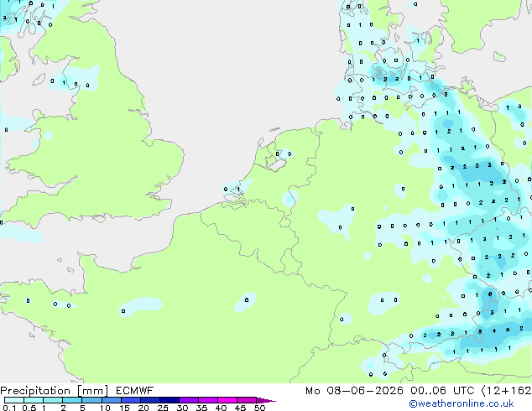The height and width of the screenshot is (411, 532).
Task: Click the '25' legend scale value
Action: point(163,408)
